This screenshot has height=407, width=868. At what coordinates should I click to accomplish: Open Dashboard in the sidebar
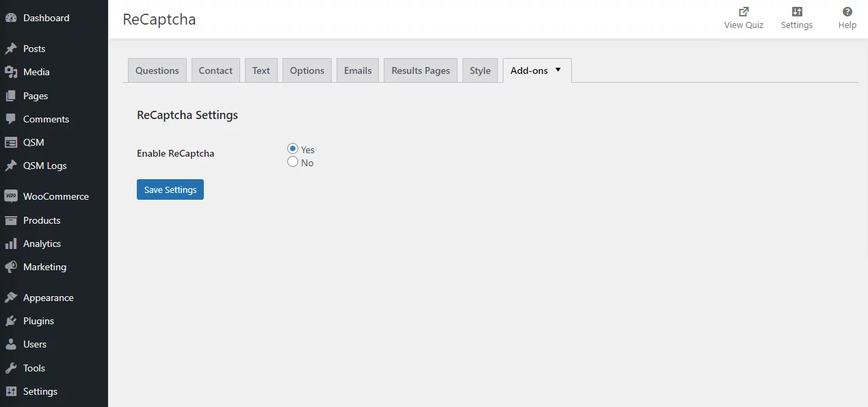[x=46, y=18]
